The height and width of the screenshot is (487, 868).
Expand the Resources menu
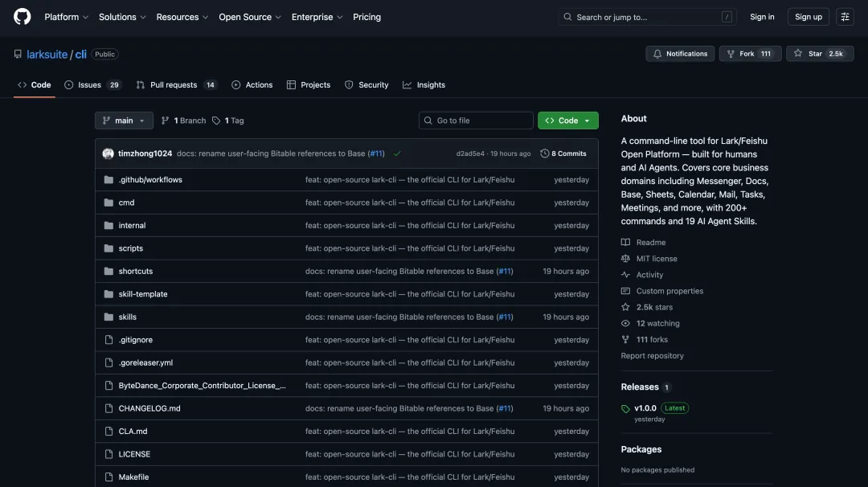(x=182, y=17)
